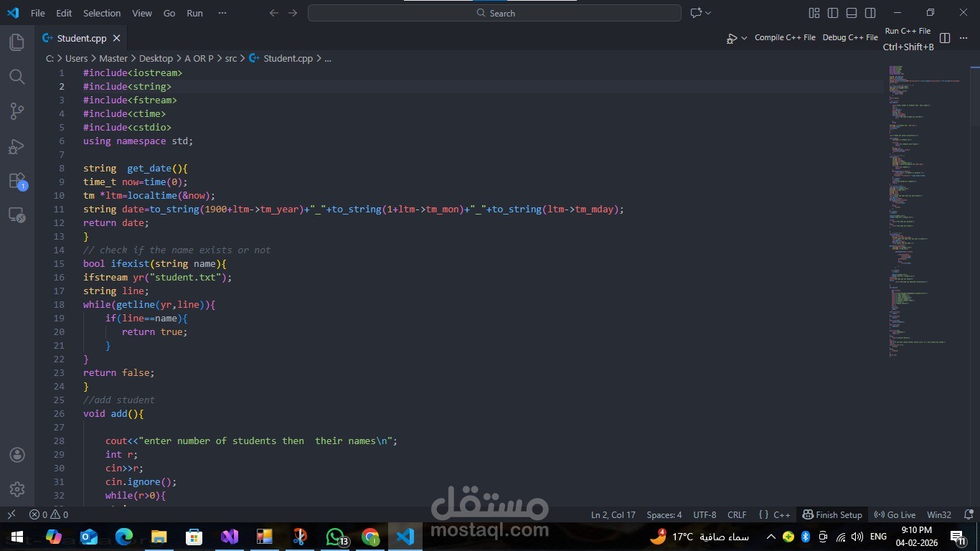Open Copilot chat from title bar
The width and height of the screenshot is (980, 551).
[x=695, y=13]
